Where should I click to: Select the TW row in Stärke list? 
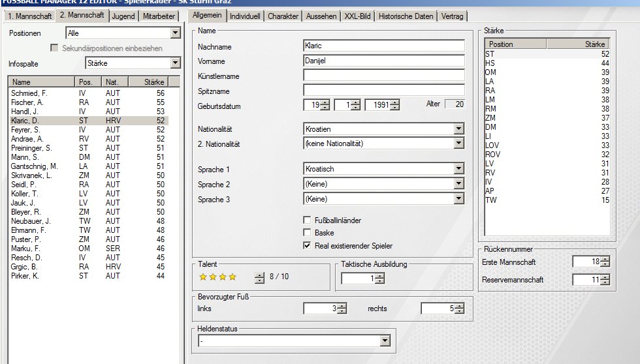click(547, 200)
